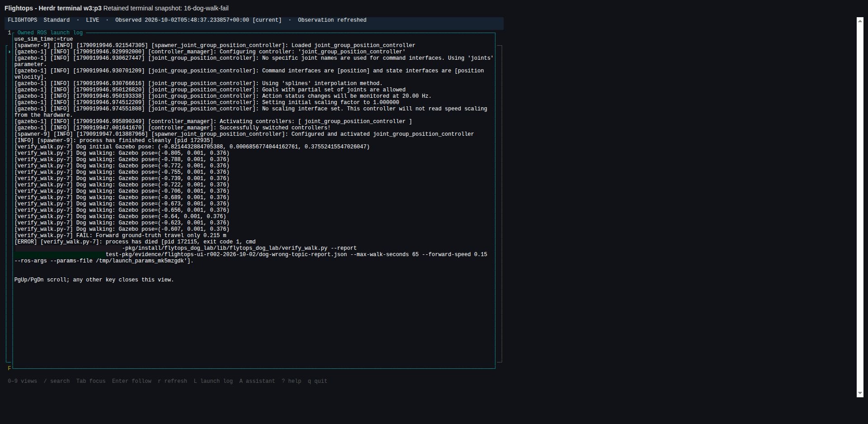Click the 'q quit' shortcut hint
The width and height of the screenshot is (868, 424).
point(317,381)
